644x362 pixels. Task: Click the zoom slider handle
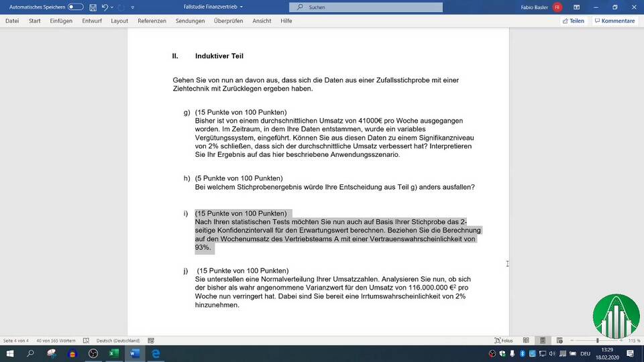(x=598, y=341)
